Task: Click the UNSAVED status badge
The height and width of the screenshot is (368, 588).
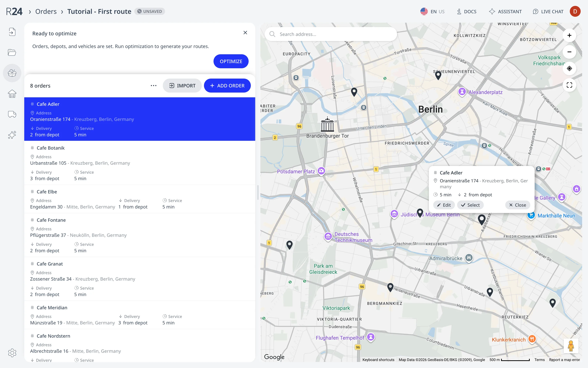Action: (x=150, y=11)
